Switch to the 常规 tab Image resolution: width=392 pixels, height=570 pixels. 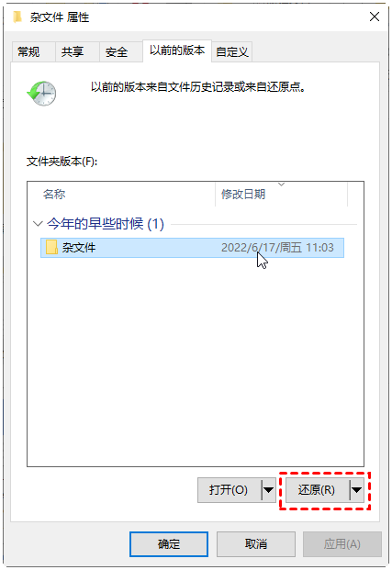click(28, 52)
